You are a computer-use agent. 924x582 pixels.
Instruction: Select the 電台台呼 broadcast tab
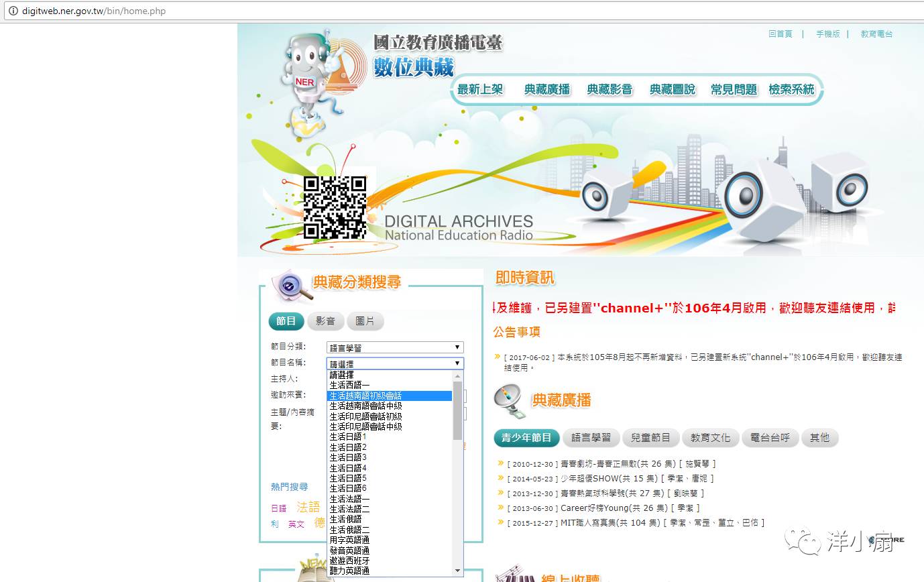click(770, 438)
